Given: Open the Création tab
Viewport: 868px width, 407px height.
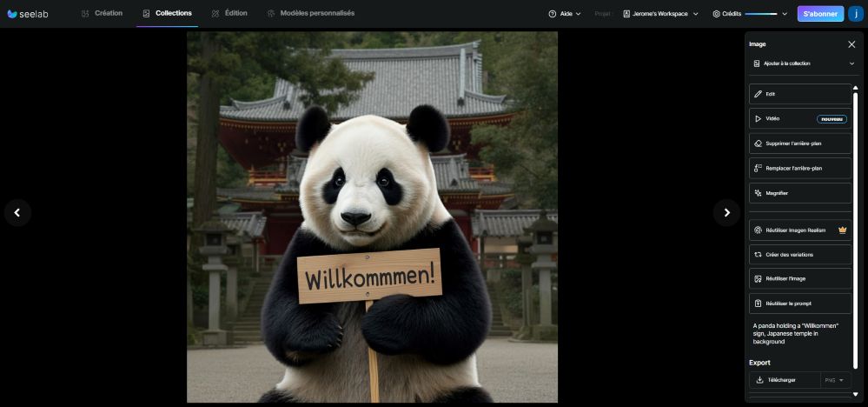Looking at the screenshot, I should coord(102,13).
